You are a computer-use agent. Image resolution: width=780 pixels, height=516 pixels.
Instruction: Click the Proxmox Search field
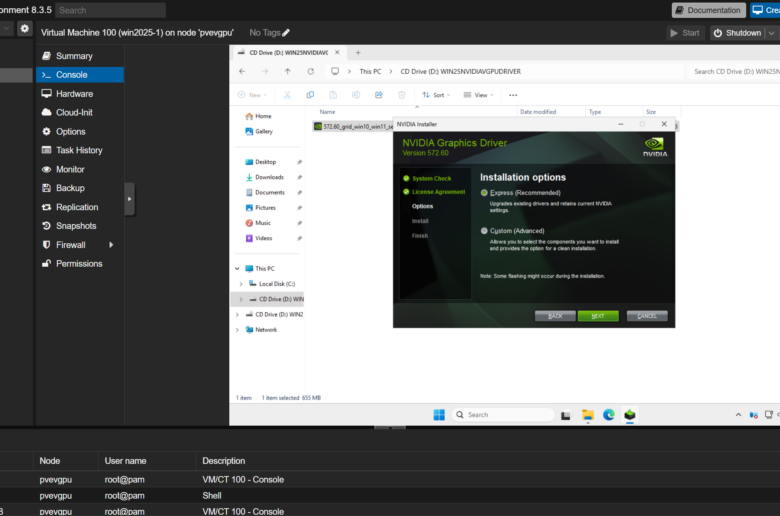click(x=110, y=10)
